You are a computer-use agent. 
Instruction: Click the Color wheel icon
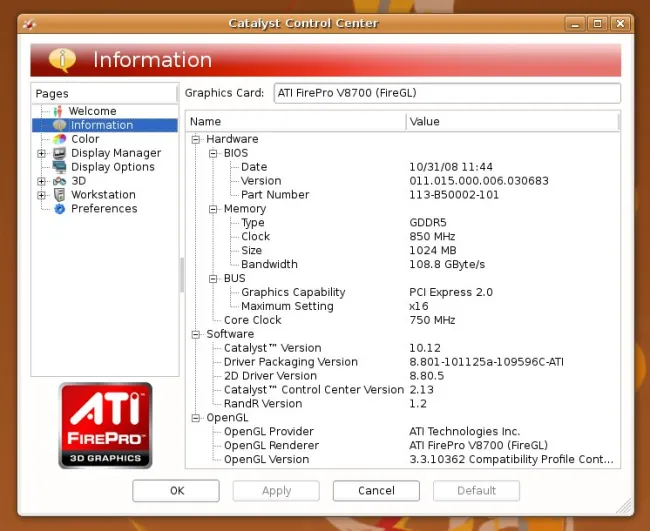pyautogui.click(x=60, y=139)
